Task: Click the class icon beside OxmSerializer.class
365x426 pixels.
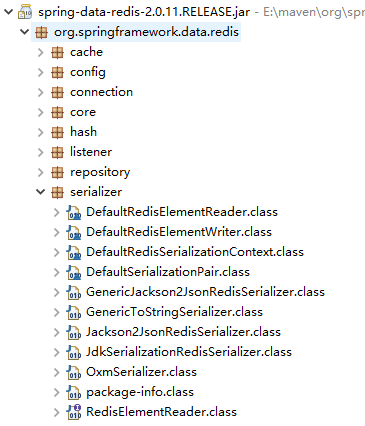Action: coord(73,372)
